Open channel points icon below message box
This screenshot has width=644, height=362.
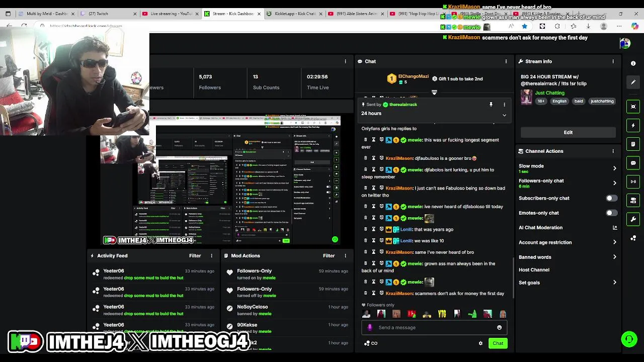367,343
